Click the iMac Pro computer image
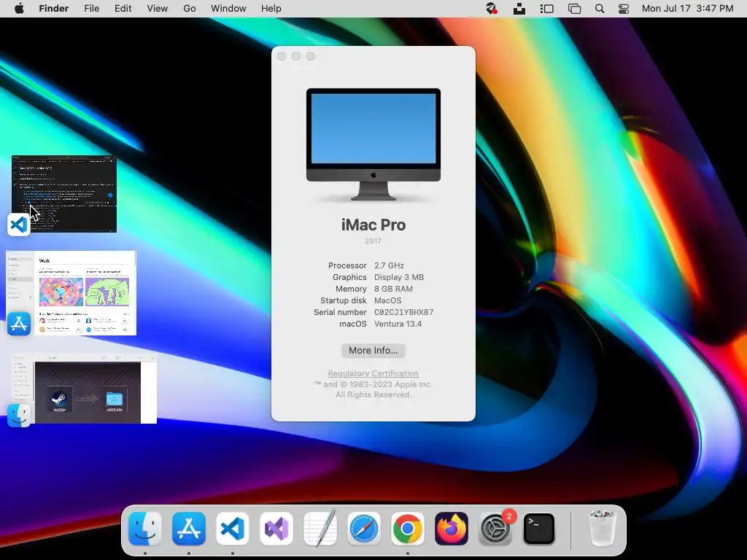This screenshot has width=747, height=560. 373,144
